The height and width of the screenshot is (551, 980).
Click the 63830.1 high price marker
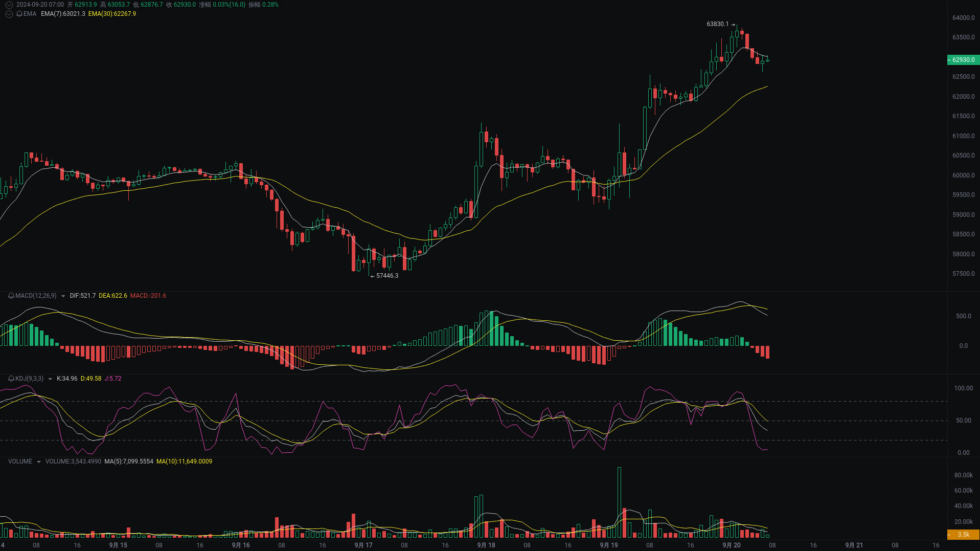[x=718, y=23]
